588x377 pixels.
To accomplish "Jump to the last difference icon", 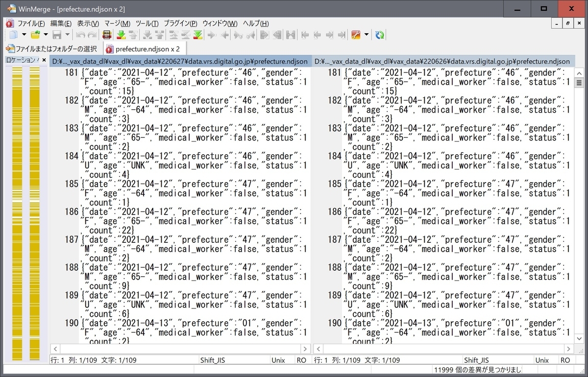I will tap(197, 35).
